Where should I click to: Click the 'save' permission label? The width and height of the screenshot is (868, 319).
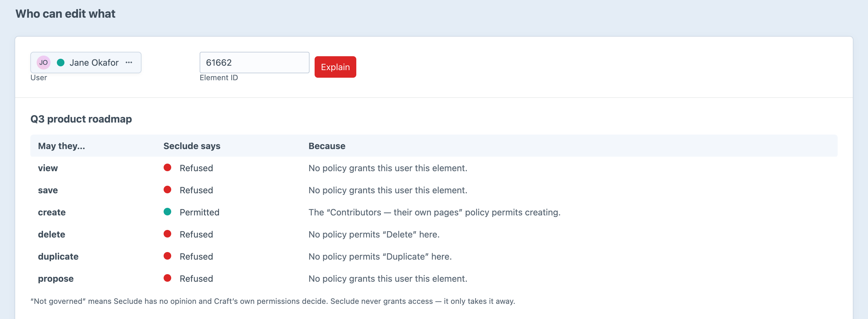48,190
